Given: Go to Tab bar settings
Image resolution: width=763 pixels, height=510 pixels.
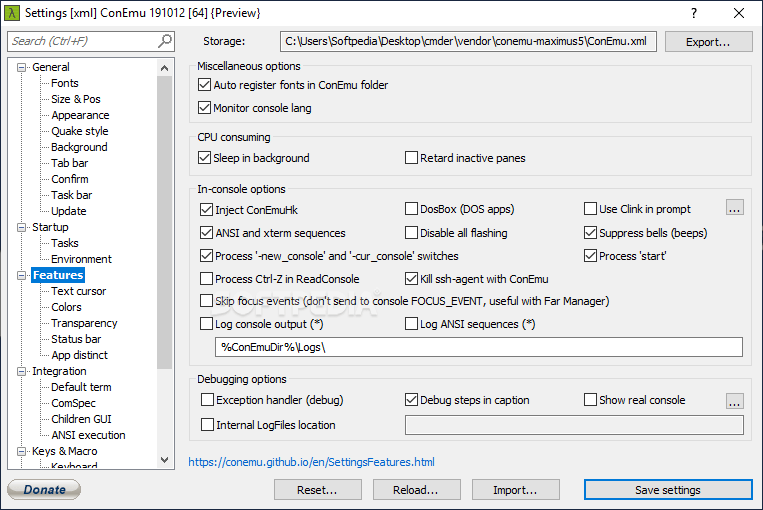Looking at the screenshot, I should click(70, 163).
